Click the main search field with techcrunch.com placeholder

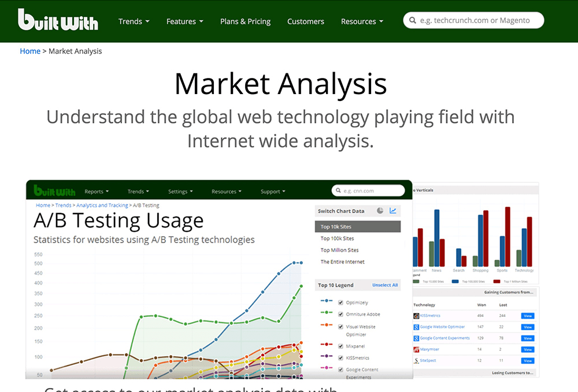point(474,20)
